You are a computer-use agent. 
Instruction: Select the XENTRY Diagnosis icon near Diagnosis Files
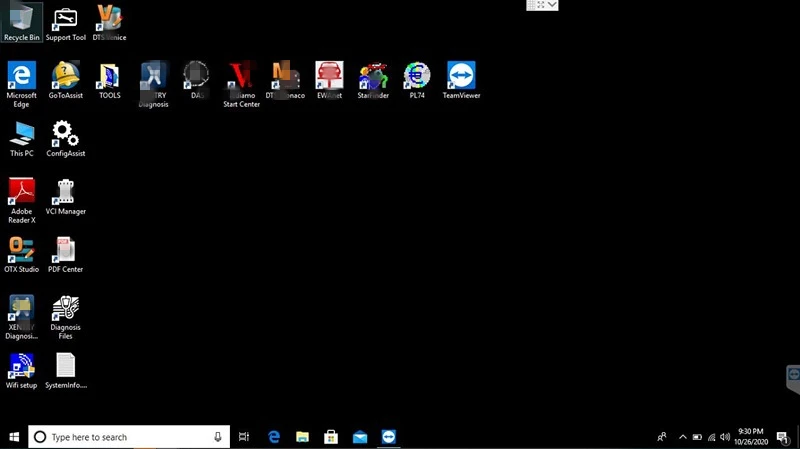[21, 317]
